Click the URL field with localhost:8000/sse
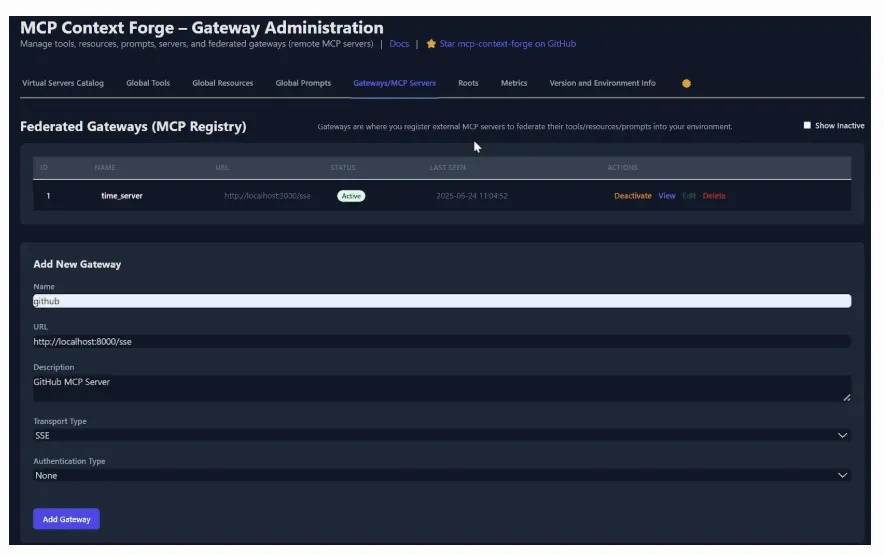884x555 pixels. point(442,341)
